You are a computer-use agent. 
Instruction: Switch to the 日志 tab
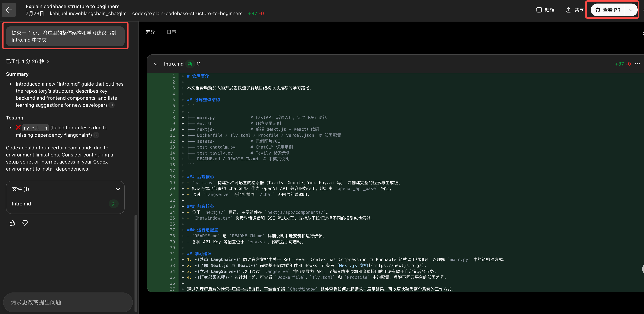[x=171, y=32]
